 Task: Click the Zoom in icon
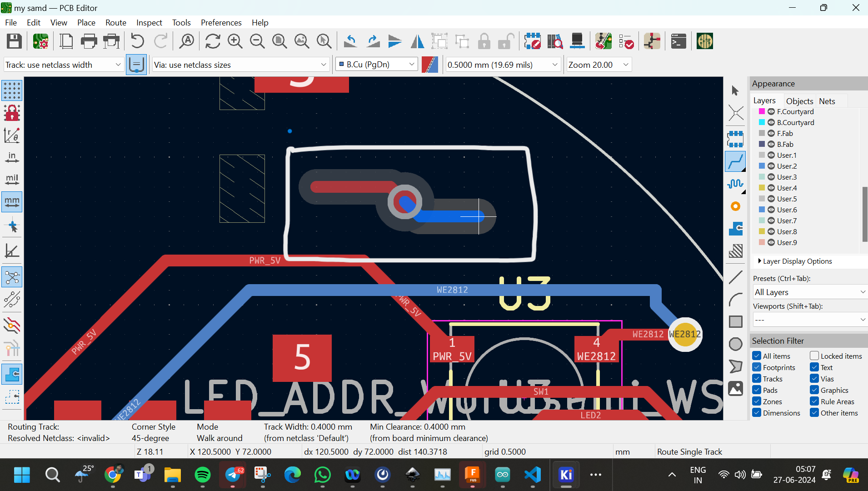[235, 41]
